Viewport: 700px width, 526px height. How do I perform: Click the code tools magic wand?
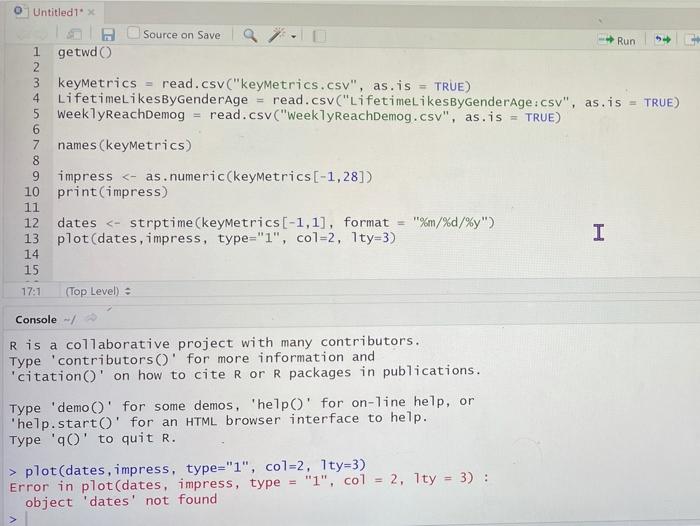[x=277, y=35]
